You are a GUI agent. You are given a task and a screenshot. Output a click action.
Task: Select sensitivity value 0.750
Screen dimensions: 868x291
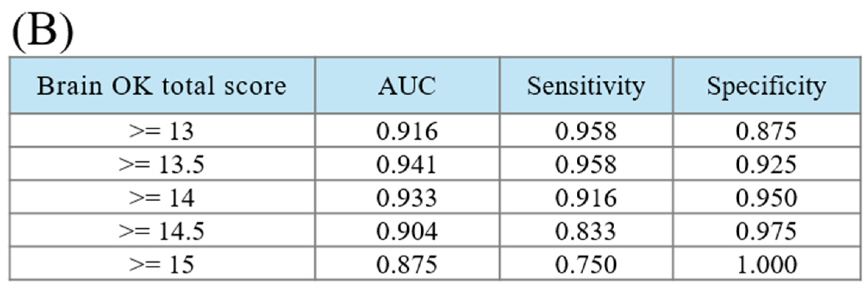(586, 264)
